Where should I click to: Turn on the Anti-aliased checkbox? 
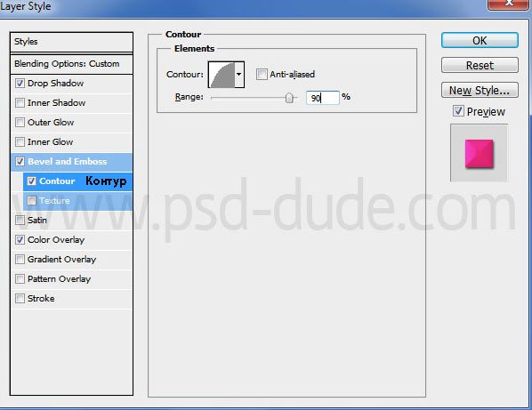pos(262,75)
